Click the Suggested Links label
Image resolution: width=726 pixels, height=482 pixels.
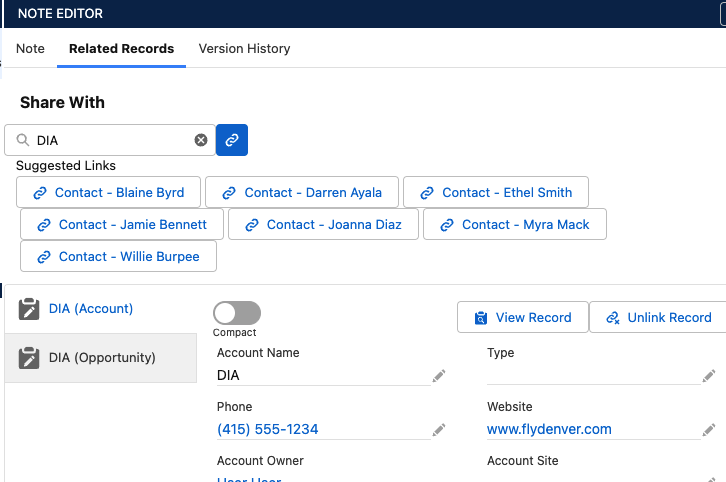66,166
